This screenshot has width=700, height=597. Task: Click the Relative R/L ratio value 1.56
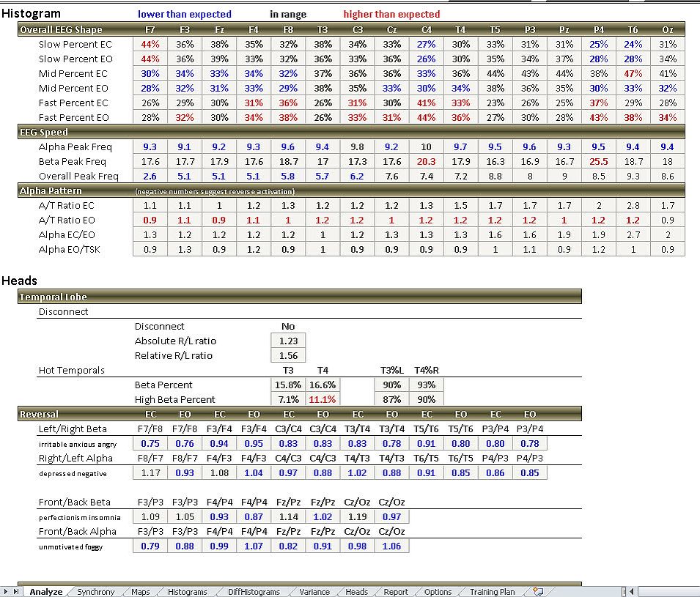click(x=288, y=356)
